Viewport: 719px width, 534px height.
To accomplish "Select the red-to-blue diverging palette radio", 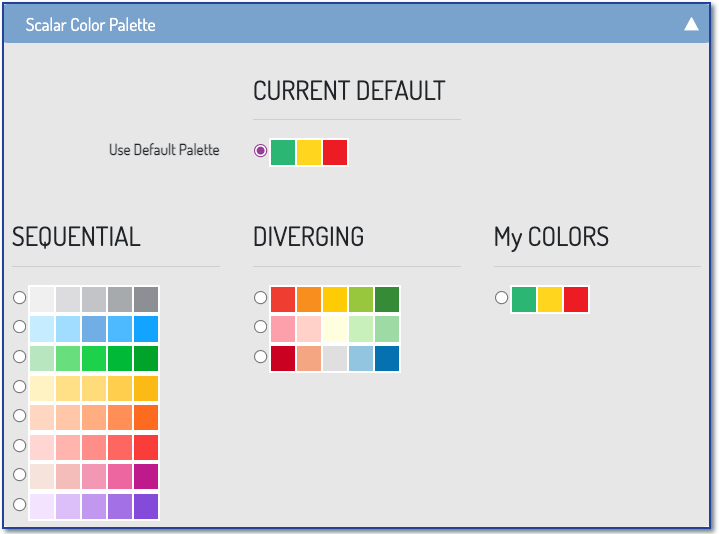I will pos(261,356).
